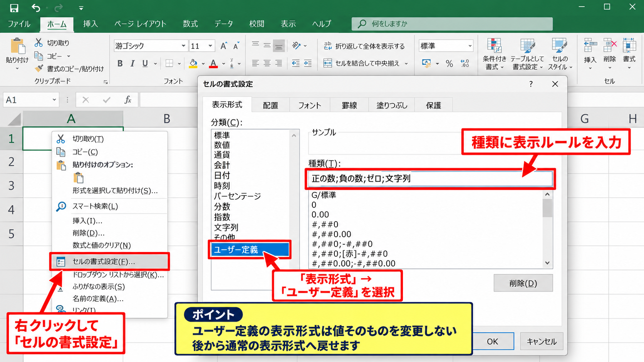Click the Conditional Formatting (条件付き書式) icon
This screenshot has width=644, height=362.
point(494,46)
